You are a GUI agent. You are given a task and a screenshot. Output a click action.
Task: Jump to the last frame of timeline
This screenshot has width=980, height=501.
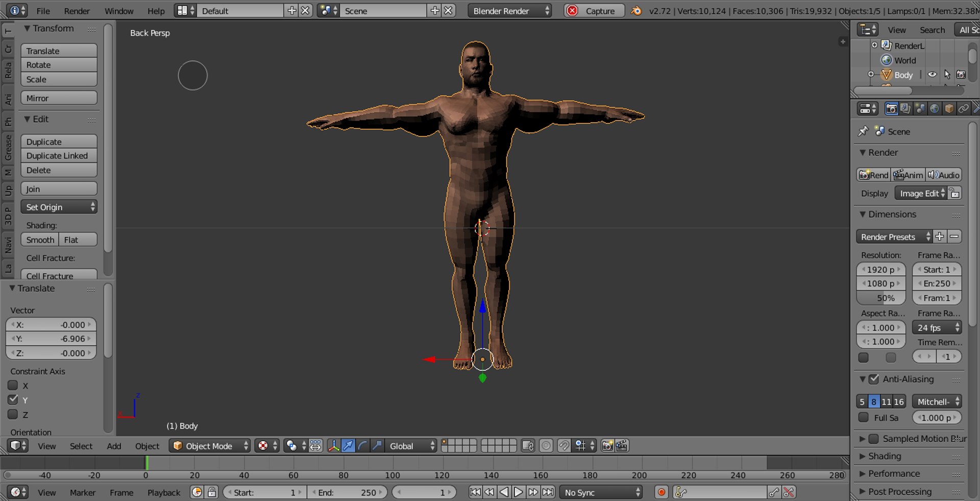point(548,492)
